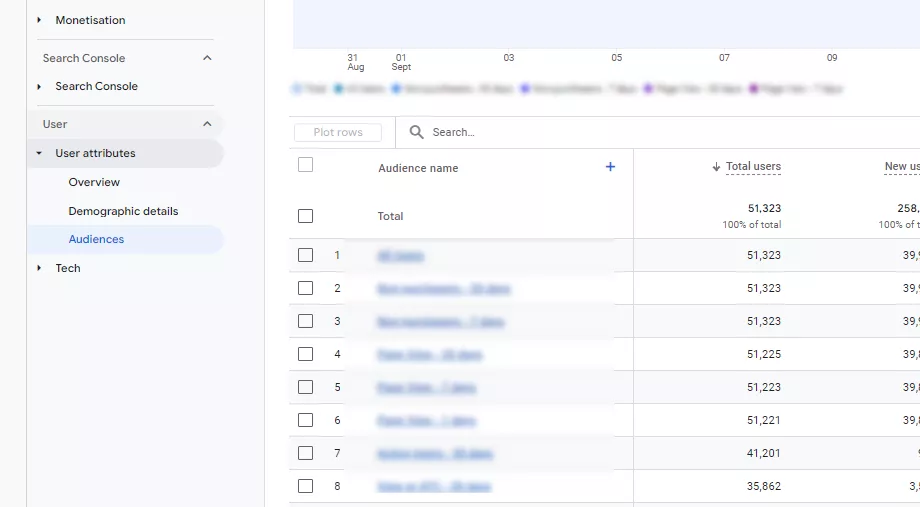The image size is (920, 507).
Task: Collapse the Search Console group chevron
Action: click(x=207, y=58)
